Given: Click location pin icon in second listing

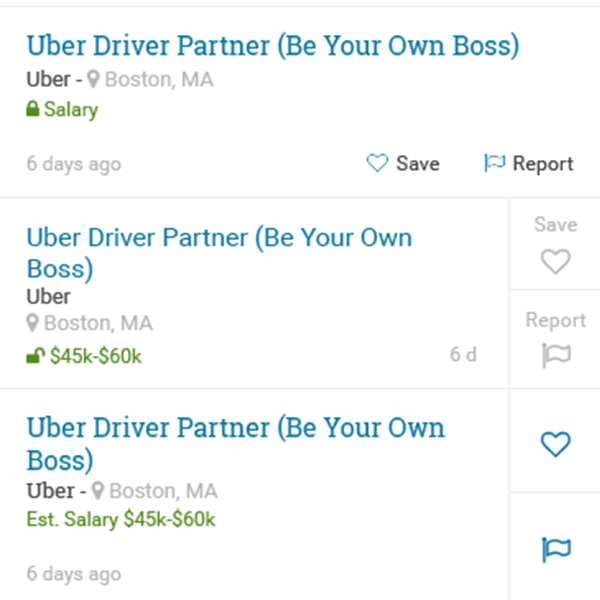Looking at the screenshot, I should (33, 323).
